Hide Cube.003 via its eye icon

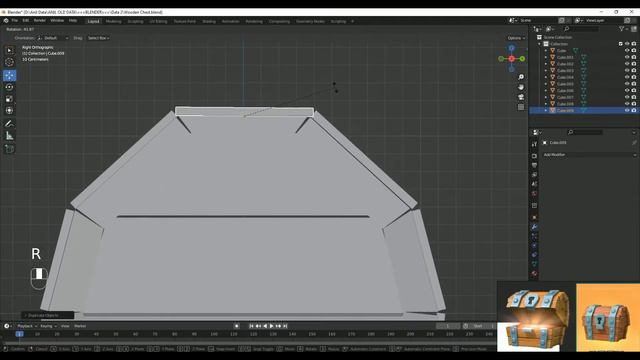[627, 71]
